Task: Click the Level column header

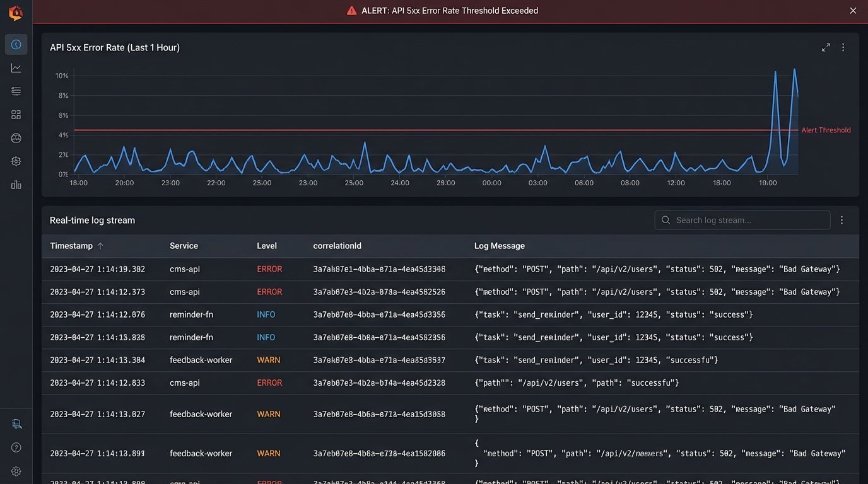Action: pos(267,246)
